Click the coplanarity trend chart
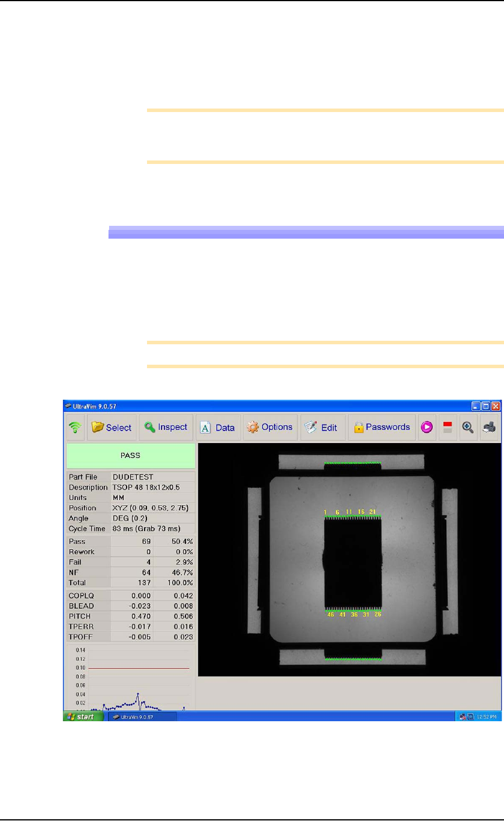The width and height of the screenshot is (504, 821). [x=131, y=677]
